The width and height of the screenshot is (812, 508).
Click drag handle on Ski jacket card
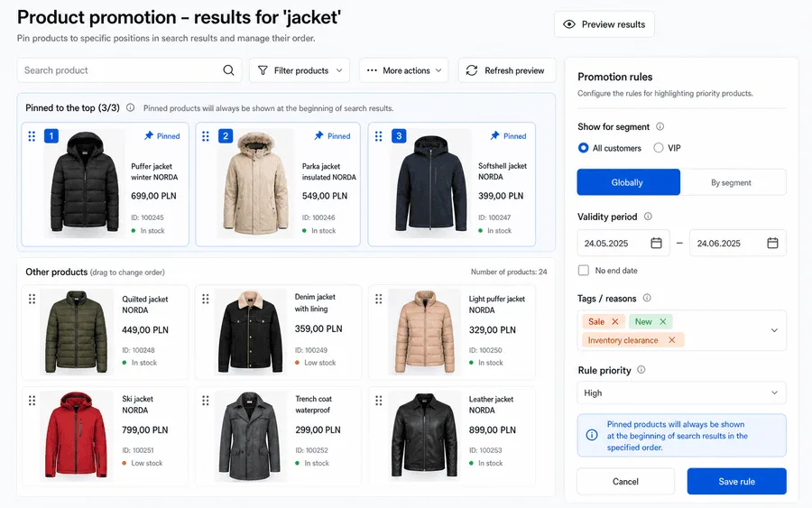(x=32, y=401)
